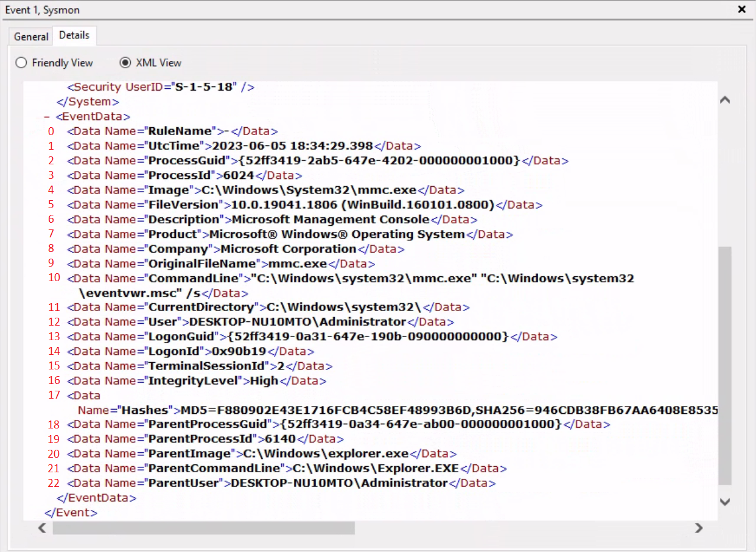756x552 pixels.
Task: Click the left arrow on horizontal scrollbar
Action: pos(41,528)
